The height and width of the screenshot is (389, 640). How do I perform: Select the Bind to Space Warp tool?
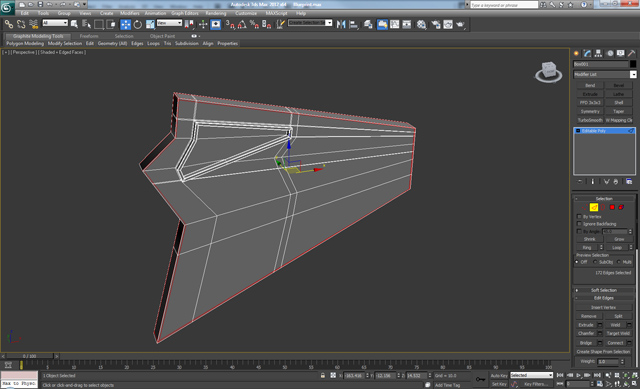(x=33, y=24)
